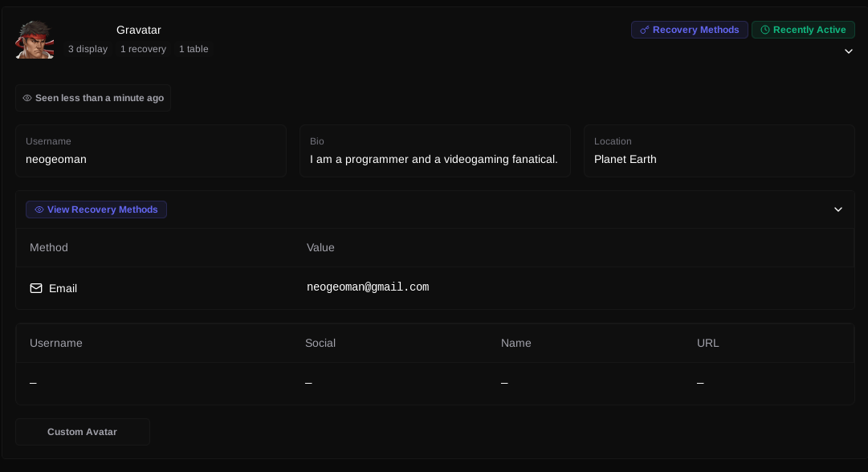Click the Ryu avatar image
This screenshot has height=472, width=868.
click(x=35, y=39)
